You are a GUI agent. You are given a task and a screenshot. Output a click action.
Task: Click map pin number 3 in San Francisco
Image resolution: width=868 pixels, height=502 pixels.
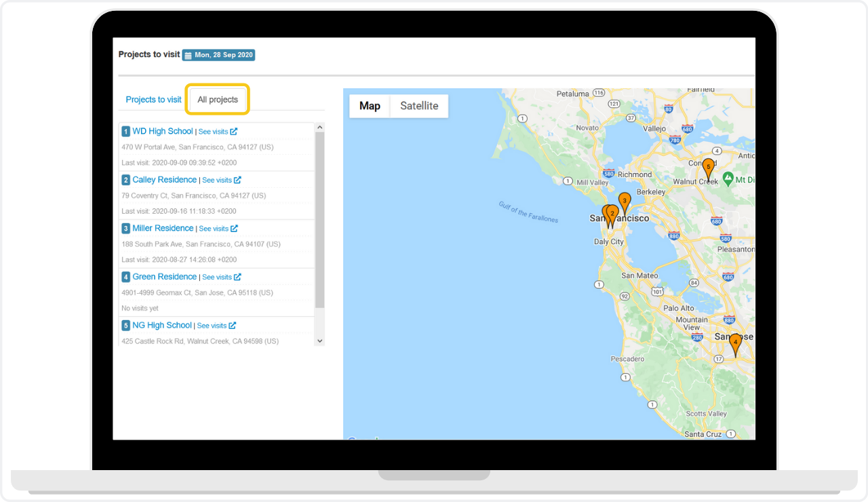625,201
